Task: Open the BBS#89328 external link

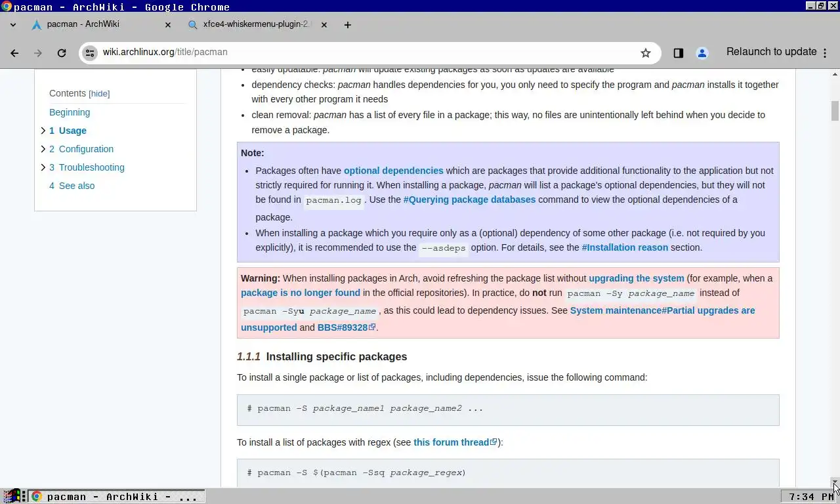Action: point(346,327)
